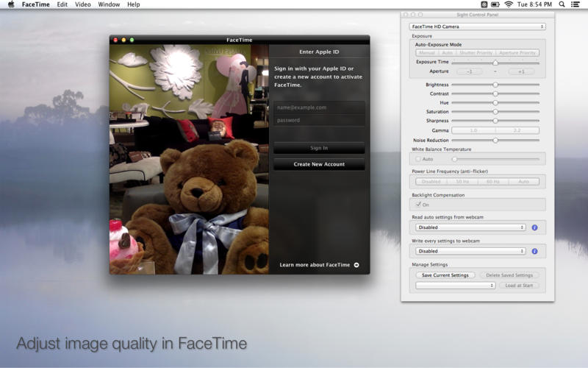Minimize FaceTime with the yellow button
Screen dimensions: 588x368
(123, 40)
